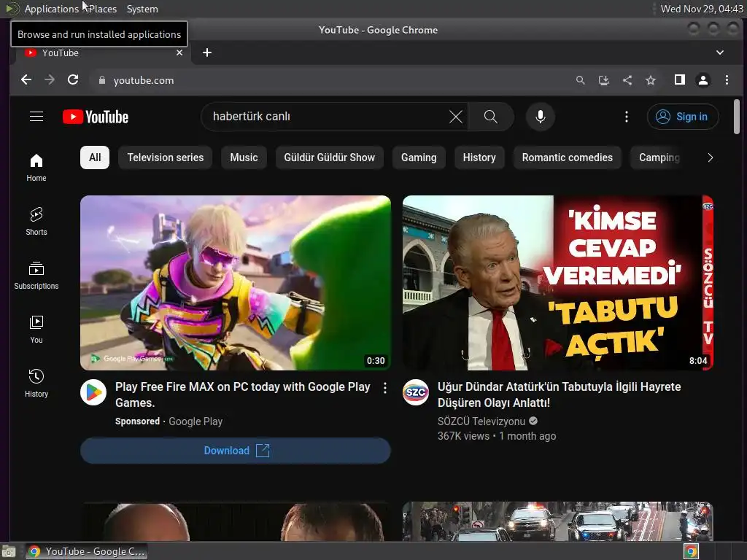The image size is (747, 560).
Task: Install YouTube app icon in address bar
Action: point(603,80)
